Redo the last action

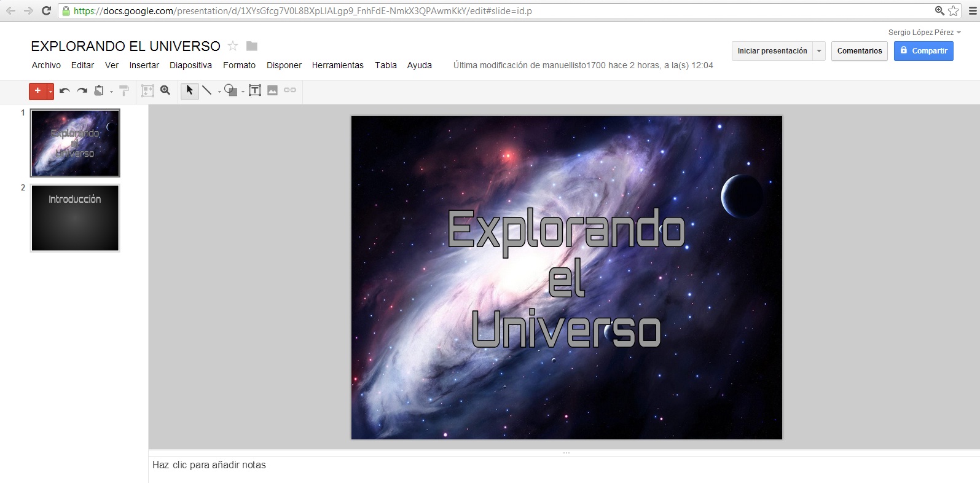(x=82, y=90)
